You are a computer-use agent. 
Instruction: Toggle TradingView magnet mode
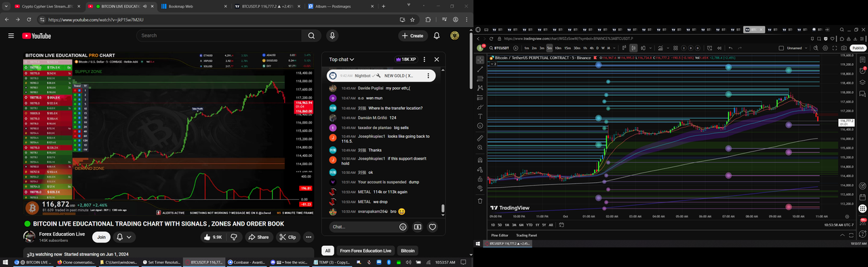480,160
